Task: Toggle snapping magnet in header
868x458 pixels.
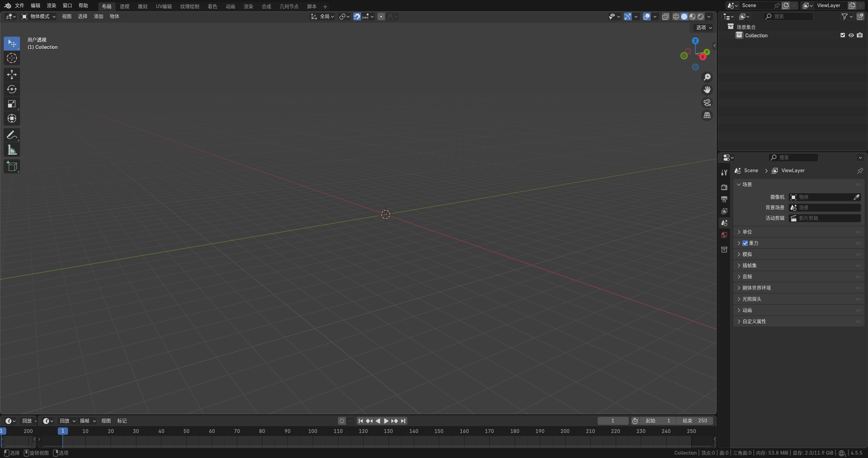Action: coord(357,16)
